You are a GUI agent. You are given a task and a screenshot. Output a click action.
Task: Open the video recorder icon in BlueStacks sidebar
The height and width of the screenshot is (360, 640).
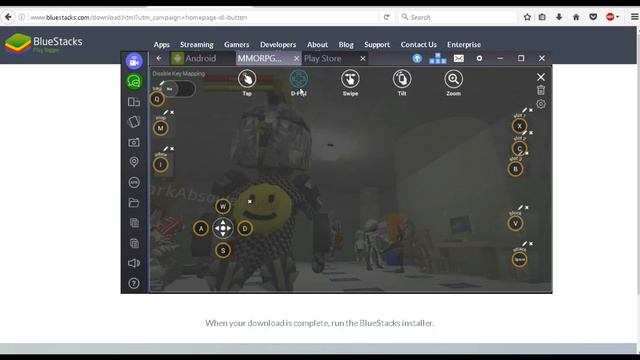(134, 62)
